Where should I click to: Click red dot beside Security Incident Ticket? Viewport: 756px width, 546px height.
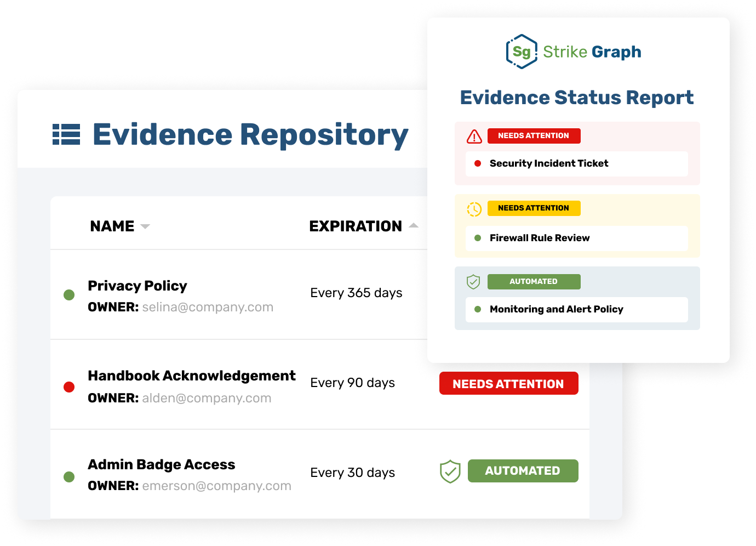pyautogui.click(x=478, y=163)
